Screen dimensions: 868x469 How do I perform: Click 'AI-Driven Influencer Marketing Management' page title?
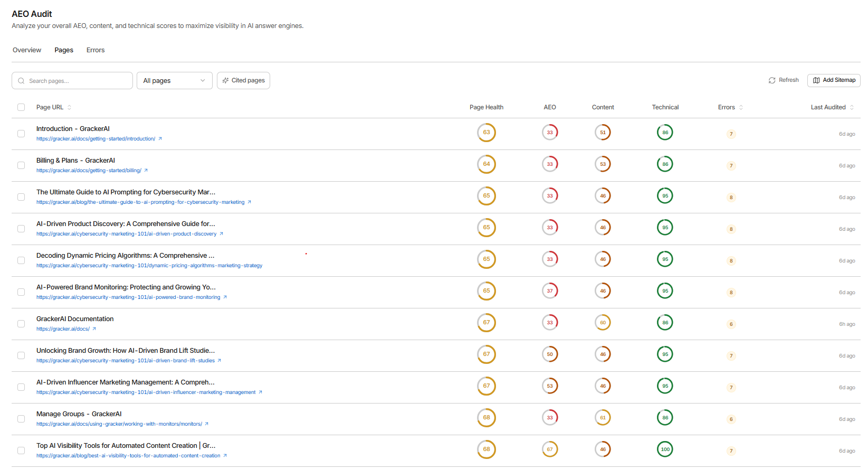(x=126, y=382)
